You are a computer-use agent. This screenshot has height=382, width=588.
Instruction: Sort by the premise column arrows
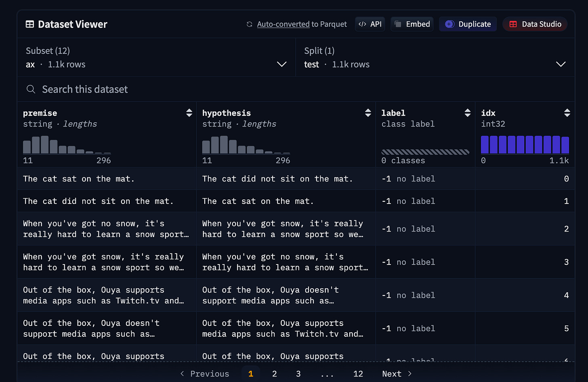(189, 113)
